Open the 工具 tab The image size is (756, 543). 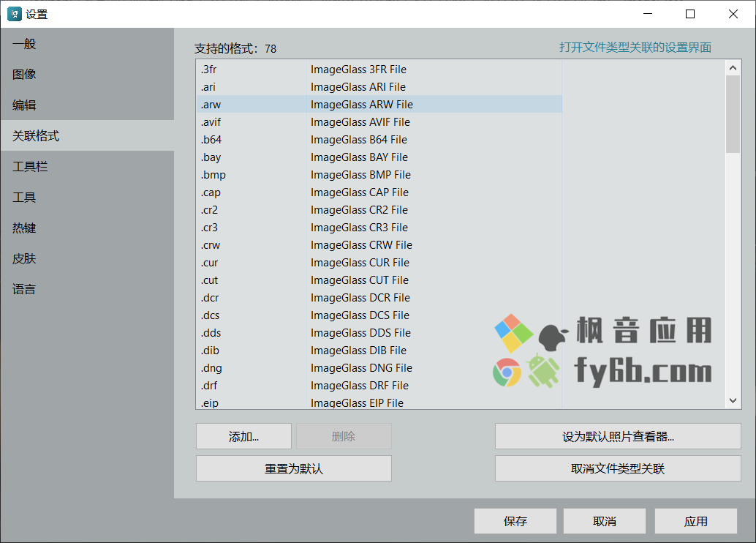tap(87, 197)
